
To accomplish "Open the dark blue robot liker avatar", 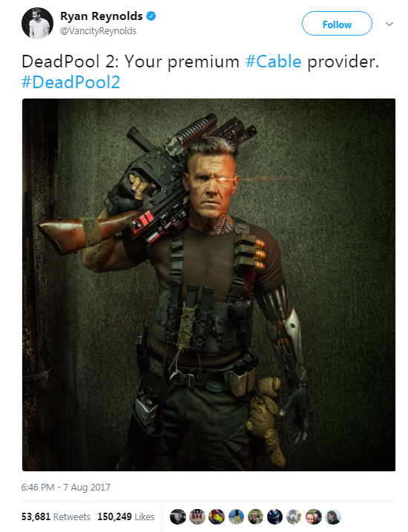I will click(274, 516).
